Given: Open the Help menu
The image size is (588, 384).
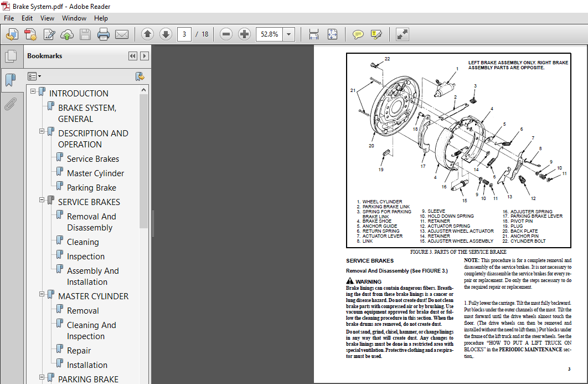Looking at the screenshot, I should tap(101, 18).
